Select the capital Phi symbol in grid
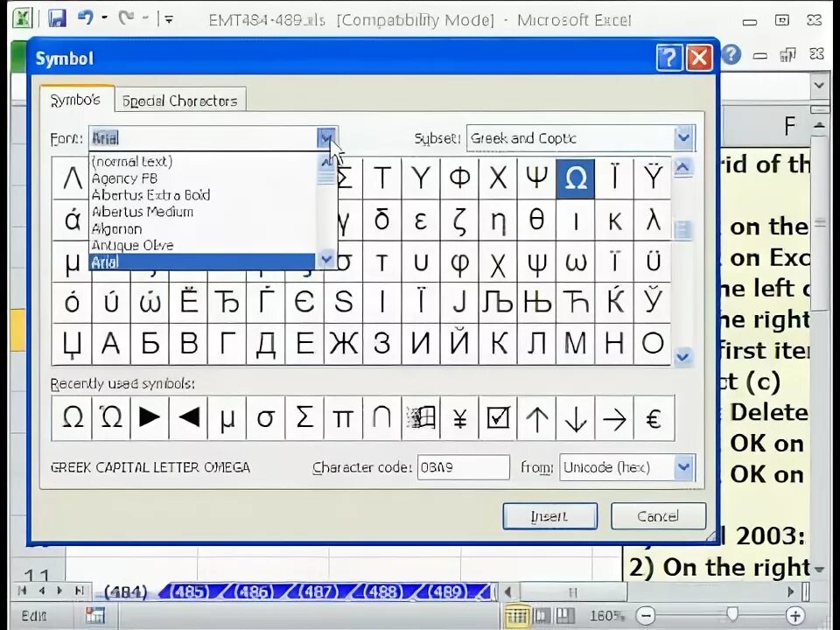840x630 pixels. [x=459, y=178]
